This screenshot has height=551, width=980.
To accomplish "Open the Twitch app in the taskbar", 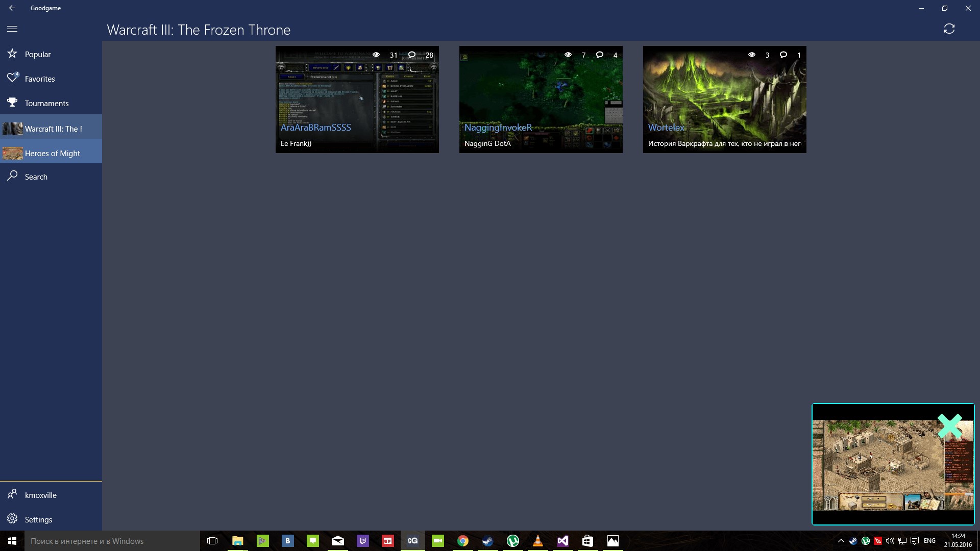I will (363, 541).
